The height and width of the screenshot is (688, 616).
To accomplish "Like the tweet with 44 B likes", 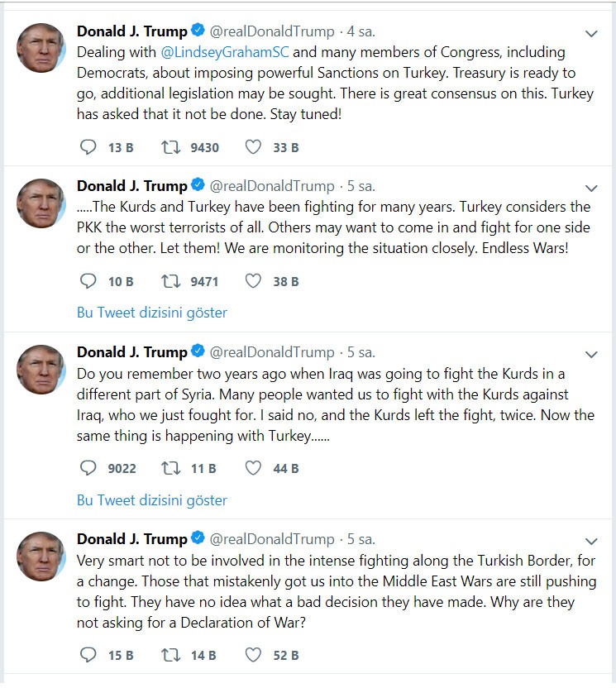I will [254, 469].
